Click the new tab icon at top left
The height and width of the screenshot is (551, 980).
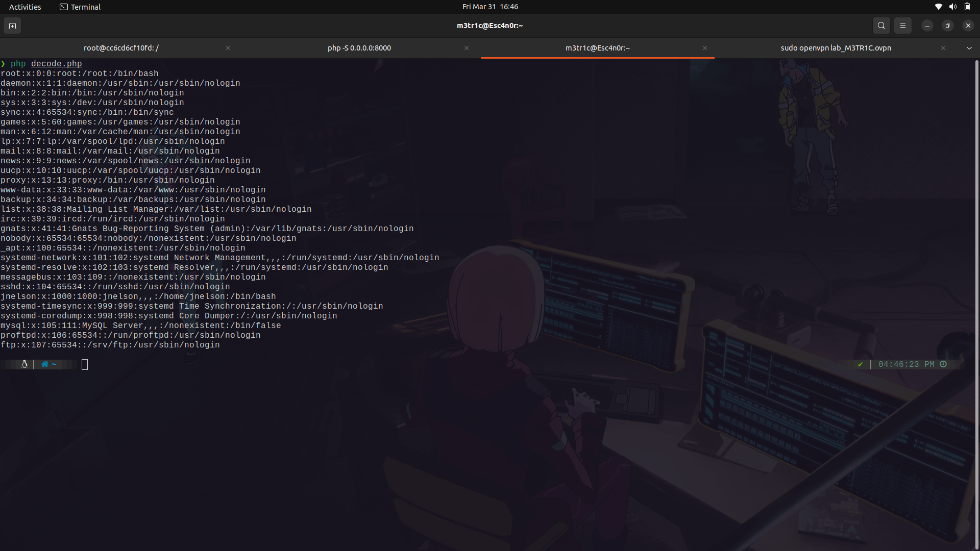(x=12, y=26)
